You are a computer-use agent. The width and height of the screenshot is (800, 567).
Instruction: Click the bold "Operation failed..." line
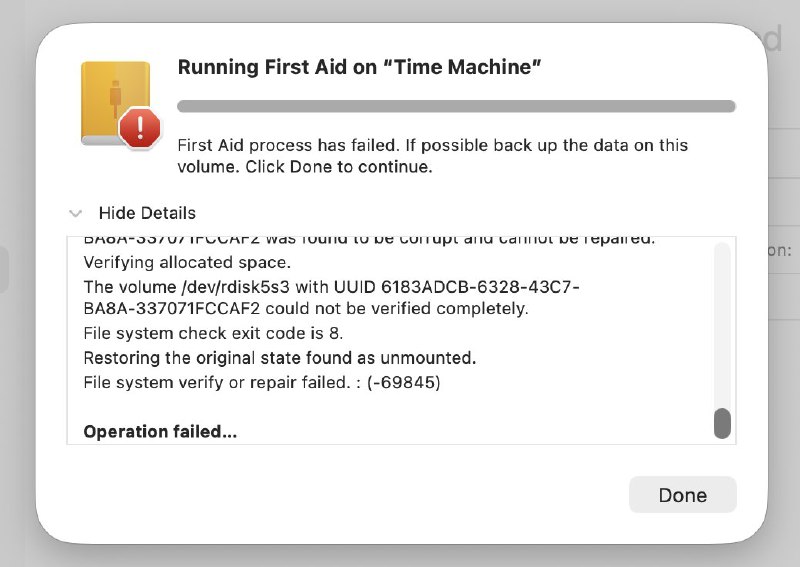pyautogui.click(x=160, y=432)
